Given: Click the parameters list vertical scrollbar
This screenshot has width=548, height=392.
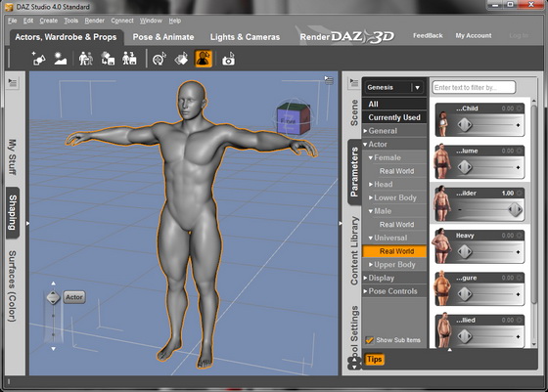Looking at the screenshot, I should [x=534, y=204].
